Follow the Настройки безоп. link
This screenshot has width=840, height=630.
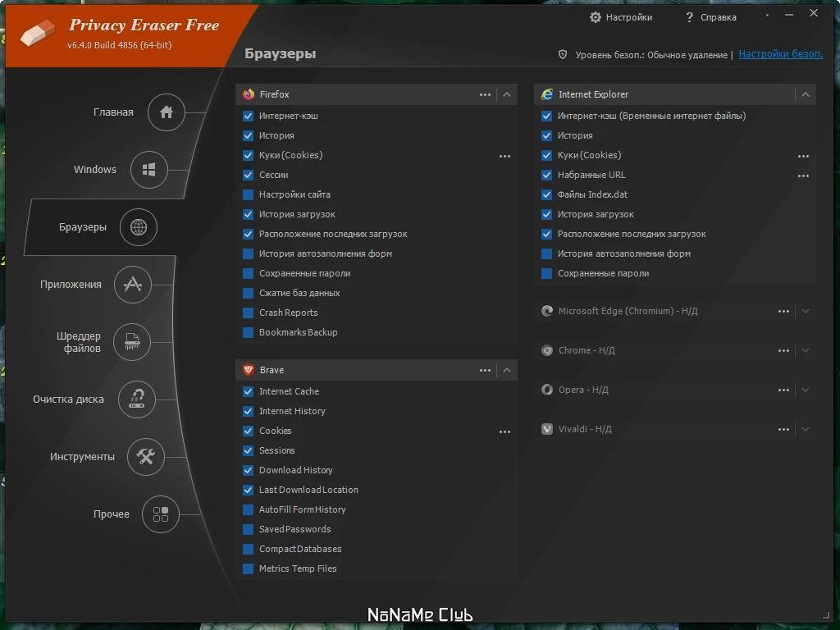click(x=781, y=54)
